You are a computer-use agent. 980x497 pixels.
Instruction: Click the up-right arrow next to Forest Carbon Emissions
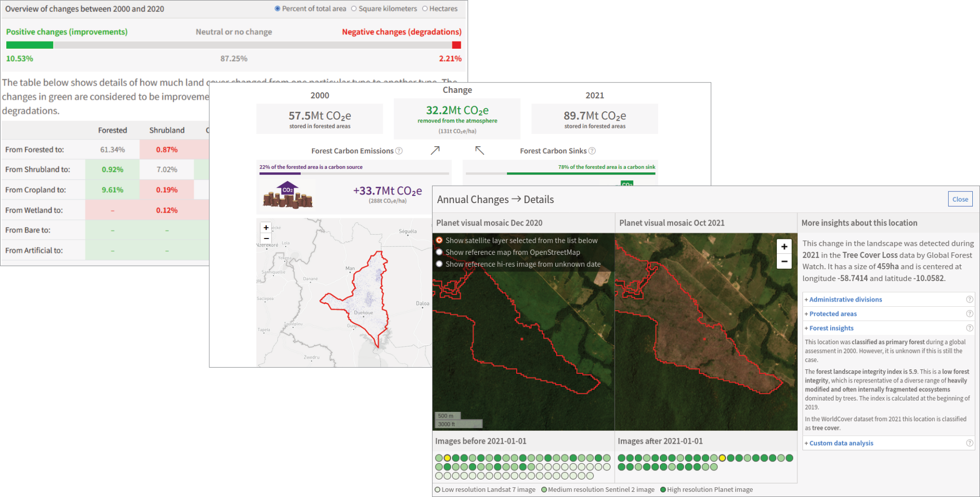click(x=435, y=150)
